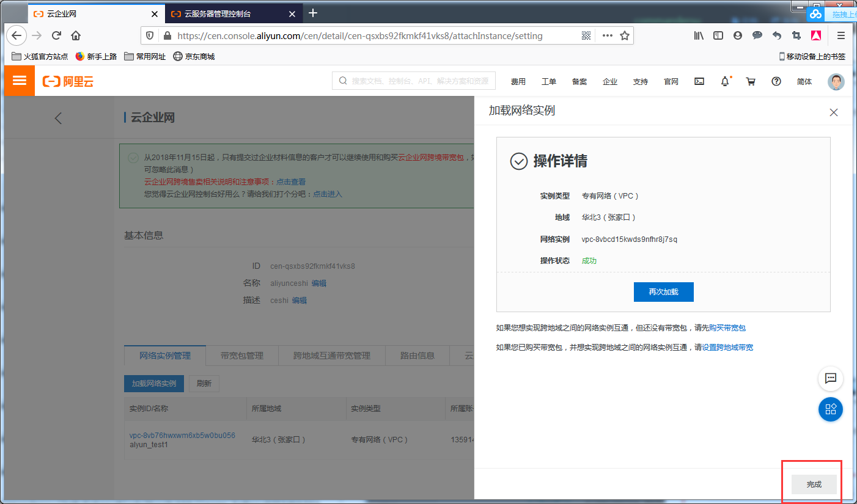Screen dimensions: 857x504
Task: Click the documentation search box
Action: click(x=413, y=80)
